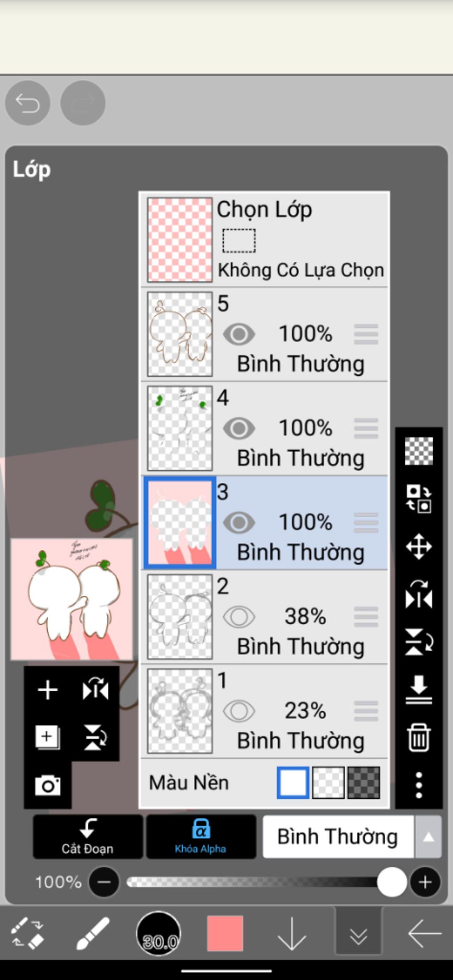Image resolution: width=453 pixels, height=980 pixels.
Task: Click the brush/eraser switch icon
Action: [27, 933]
